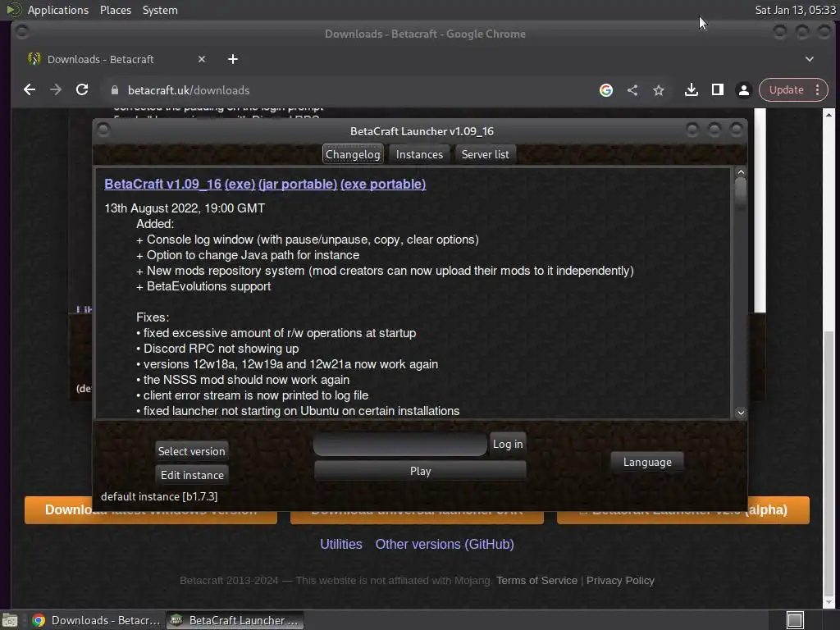840x630 pixels.
Task: Click changelog scrollbar down arrow
Action: 741,413
